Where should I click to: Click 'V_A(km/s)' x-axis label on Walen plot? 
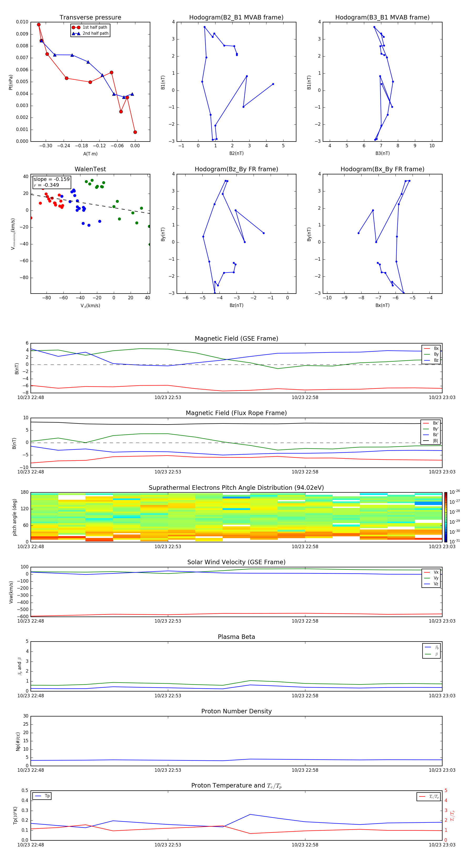(x=90, y=306)
